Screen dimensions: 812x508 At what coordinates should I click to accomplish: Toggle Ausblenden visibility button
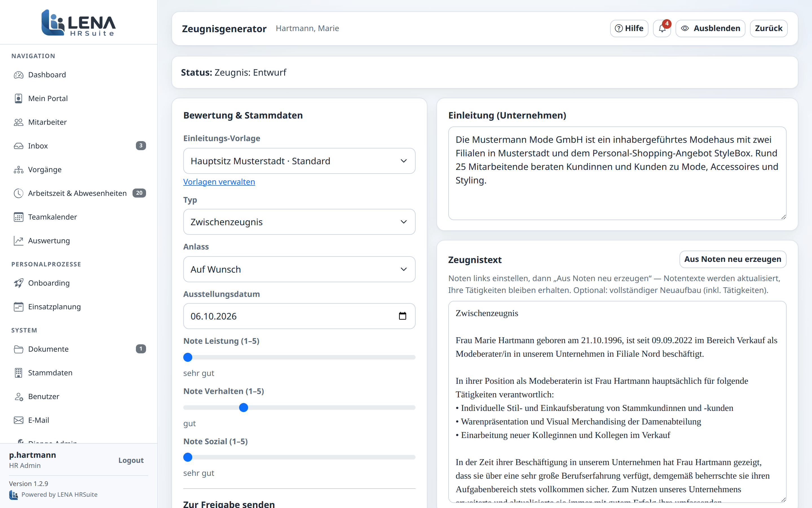710,29
